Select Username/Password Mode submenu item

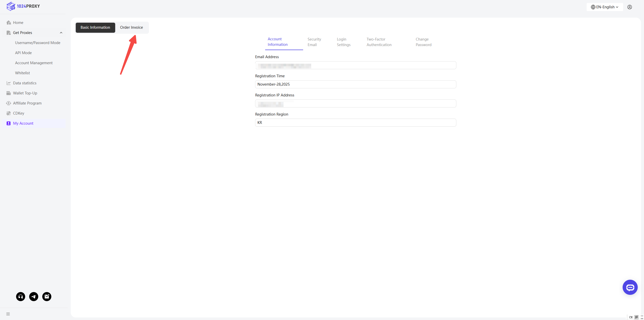pyautogui.click(x=38, y=43)
